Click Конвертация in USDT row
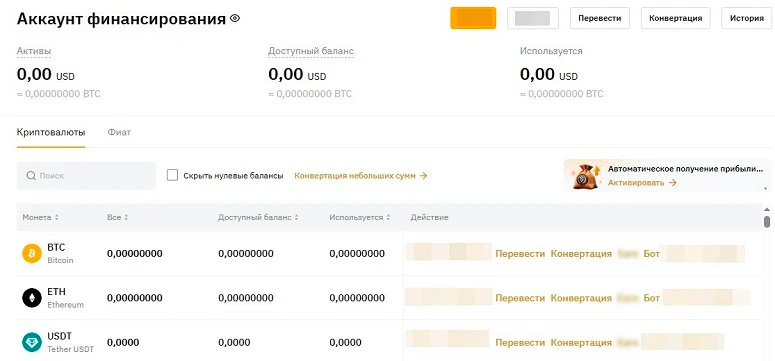 point(581,342)
